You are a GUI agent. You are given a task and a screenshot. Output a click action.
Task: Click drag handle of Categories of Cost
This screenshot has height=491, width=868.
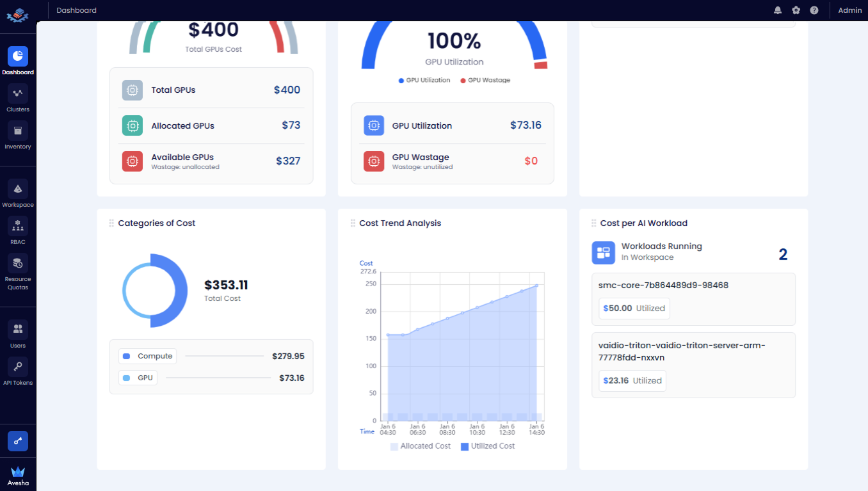pyautogui.click(x=111, y=223)
